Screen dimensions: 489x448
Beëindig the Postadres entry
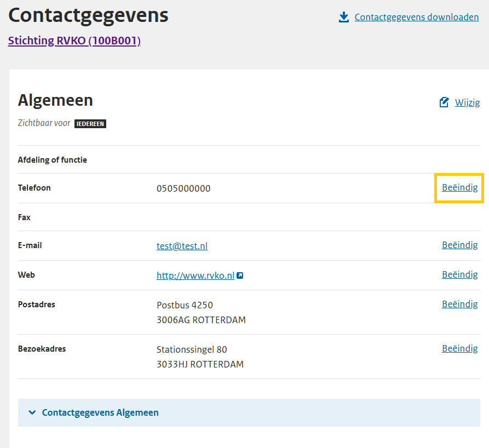pyautogui.click(x=459, y=303)
